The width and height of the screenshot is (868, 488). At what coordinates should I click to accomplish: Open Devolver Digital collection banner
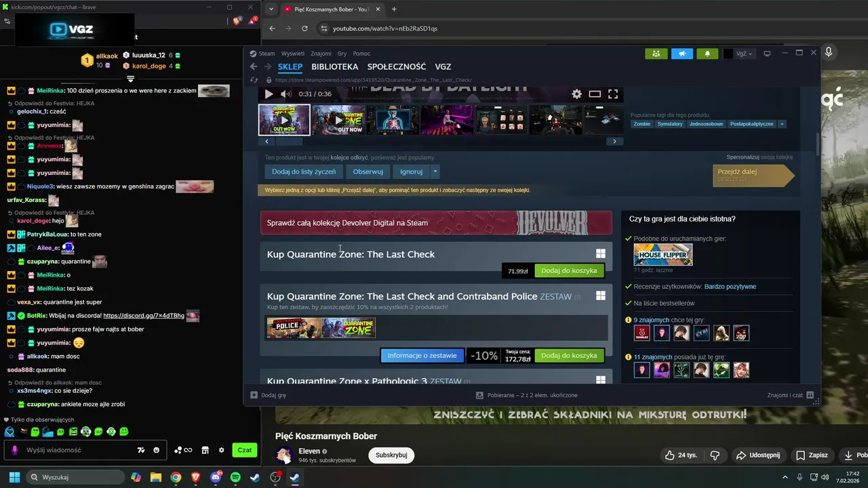pos(436,223)
